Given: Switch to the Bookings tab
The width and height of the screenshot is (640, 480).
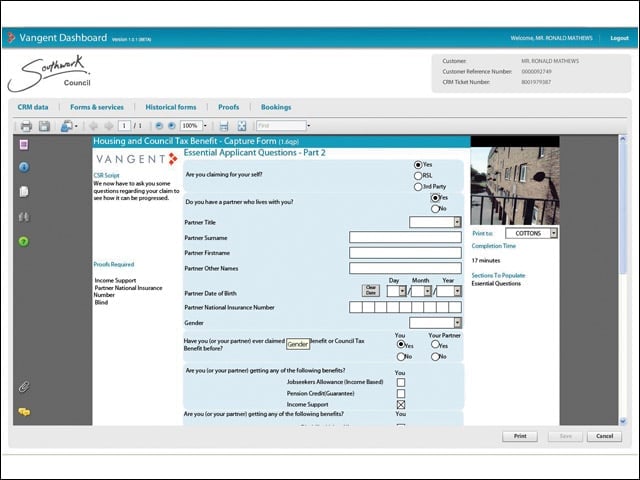Looking at the screenshot, I should click(x=276, y=107).
